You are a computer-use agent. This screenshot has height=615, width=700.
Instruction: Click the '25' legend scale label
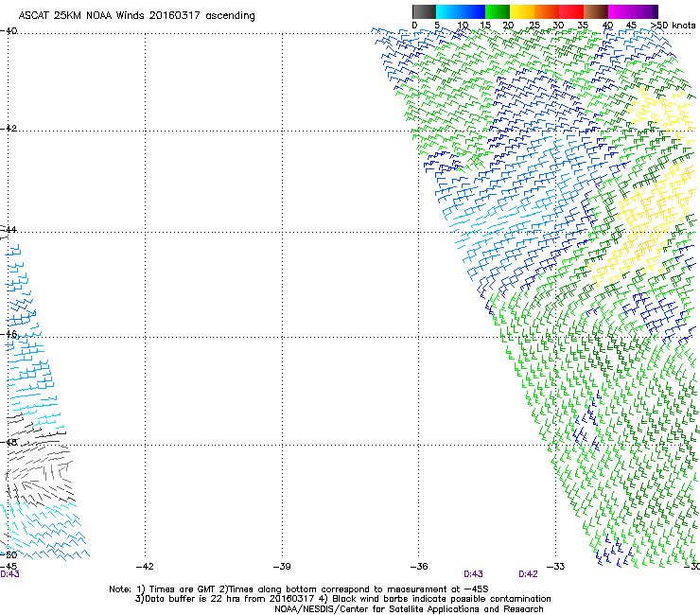[x=534, y=26]
